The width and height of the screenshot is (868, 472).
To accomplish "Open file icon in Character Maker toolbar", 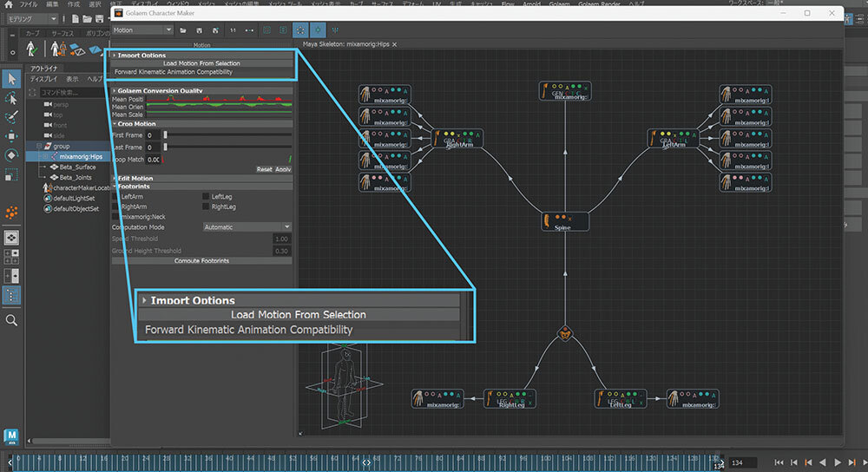I will point(183,30).
